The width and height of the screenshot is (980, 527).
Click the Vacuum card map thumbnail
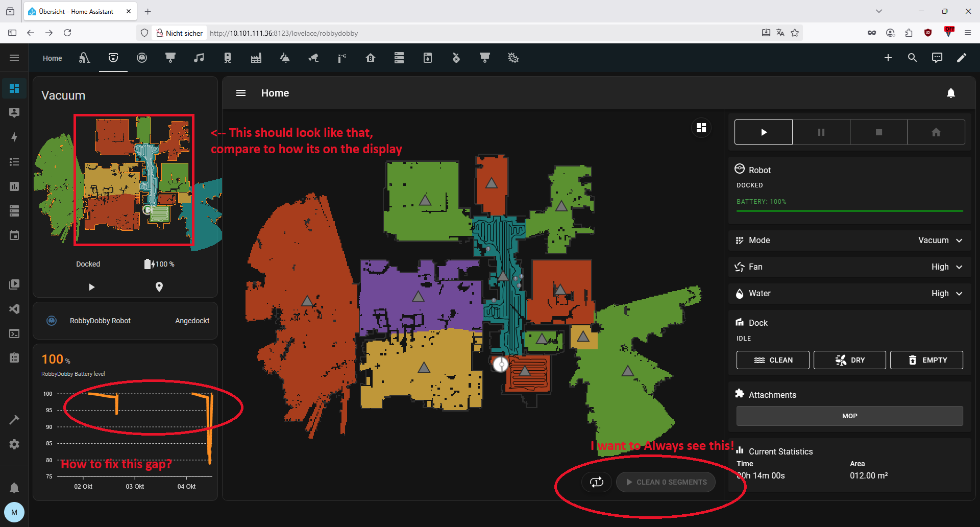128,181
